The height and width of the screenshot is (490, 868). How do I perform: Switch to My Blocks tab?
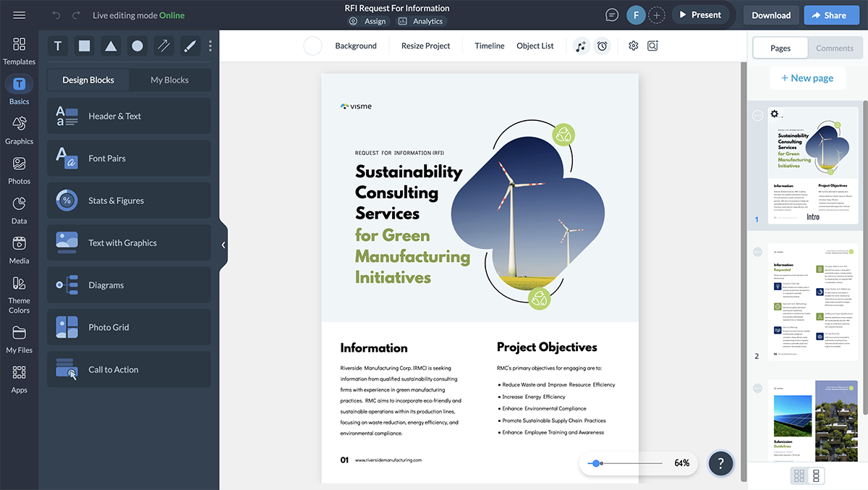169,80
